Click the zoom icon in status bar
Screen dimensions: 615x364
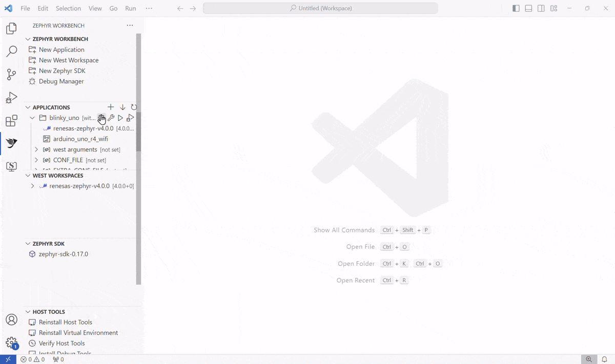(589, 359)
